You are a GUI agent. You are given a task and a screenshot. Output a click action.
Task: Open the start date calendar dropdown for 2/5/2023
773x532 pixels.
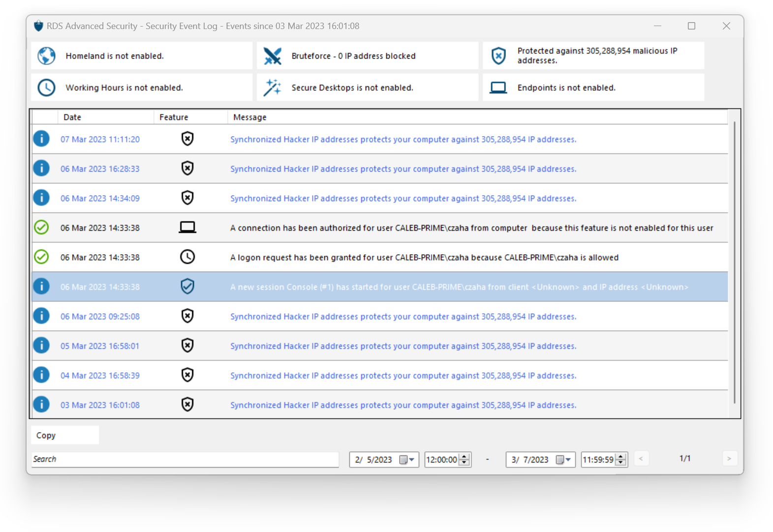pos(407,460)
